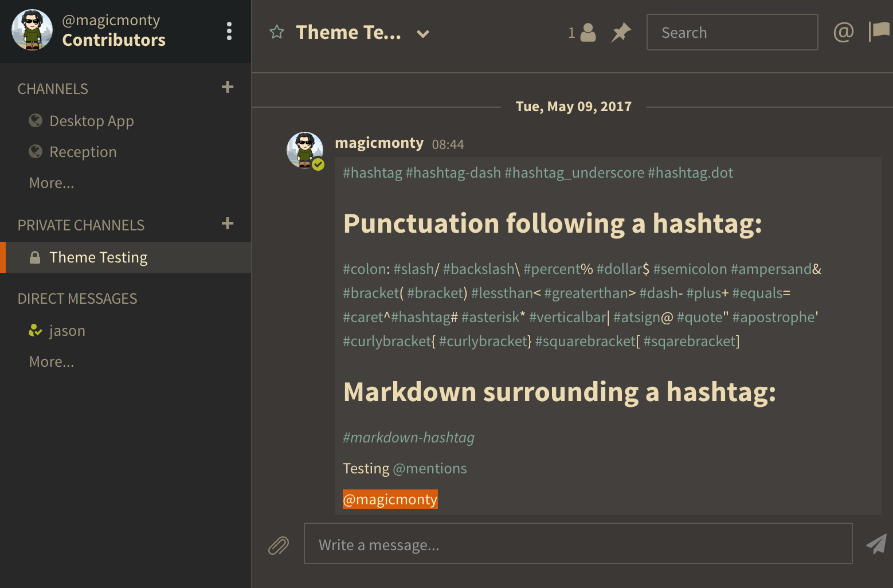The height and width of the screenshot is (588, 893).
Task: Click the #hashtag-dash link
Action: pos(453,173)
